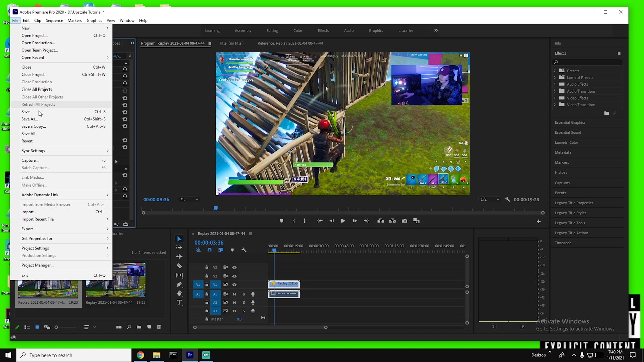
Task: Expand the Video Transitions folder
Action: click(555, 105)
